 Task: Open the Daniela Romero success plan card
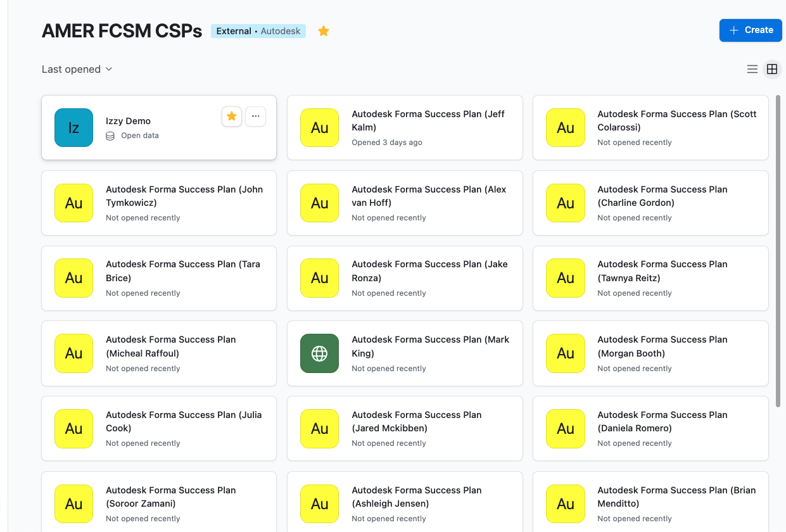(x=650, y=429)
